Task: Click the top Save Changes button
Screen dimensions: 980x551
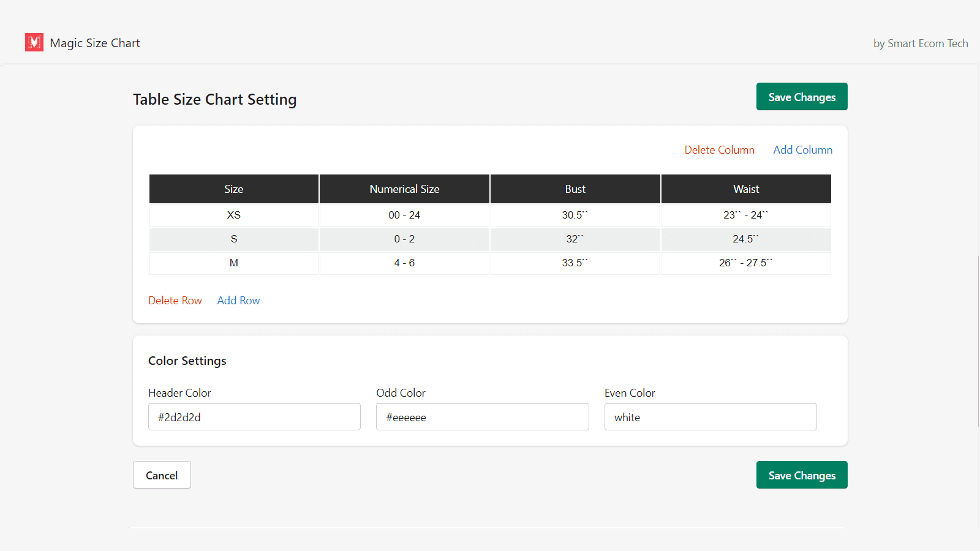Action: (x=801, y=97)
